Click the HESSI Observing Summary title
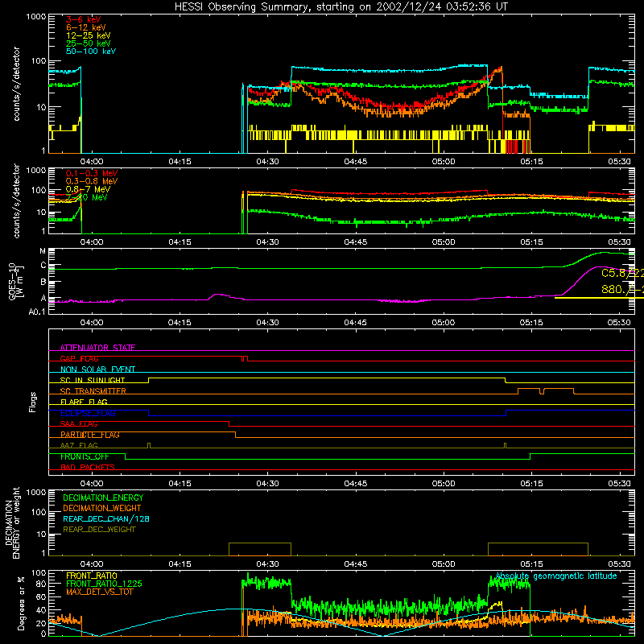The width and height of the screenshot is (644, 644). pyautogui.click(x=341, y=6)
